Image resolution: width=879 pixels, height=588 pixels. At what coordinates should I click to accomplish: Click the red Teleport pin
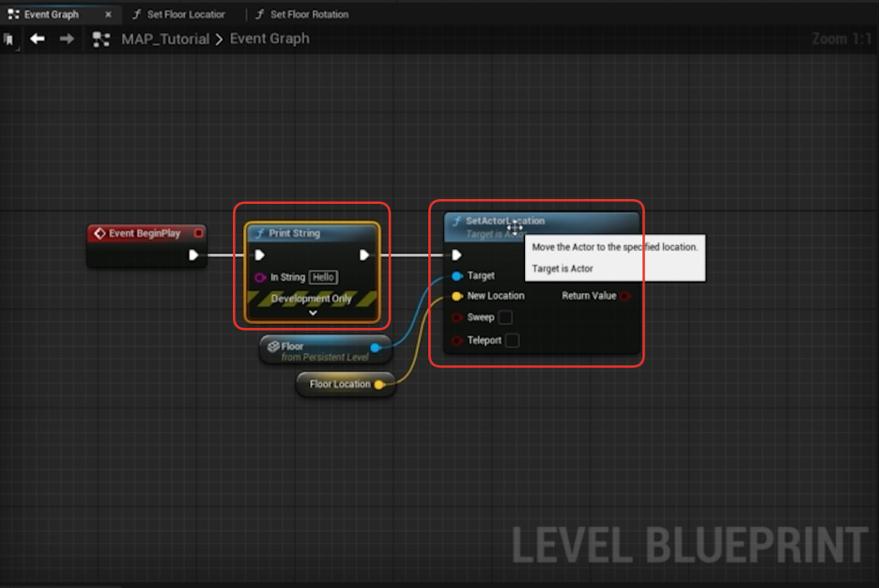[457, 341]
